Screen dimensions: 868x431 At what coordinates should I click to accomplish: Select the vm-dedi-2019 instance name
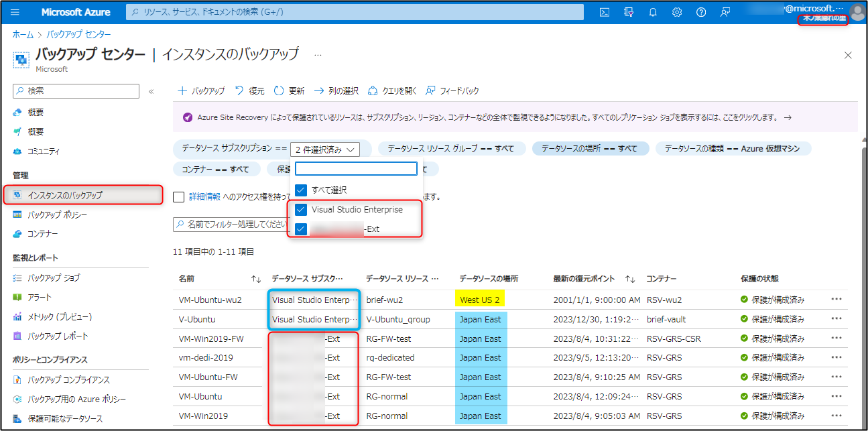coord(204,358)
